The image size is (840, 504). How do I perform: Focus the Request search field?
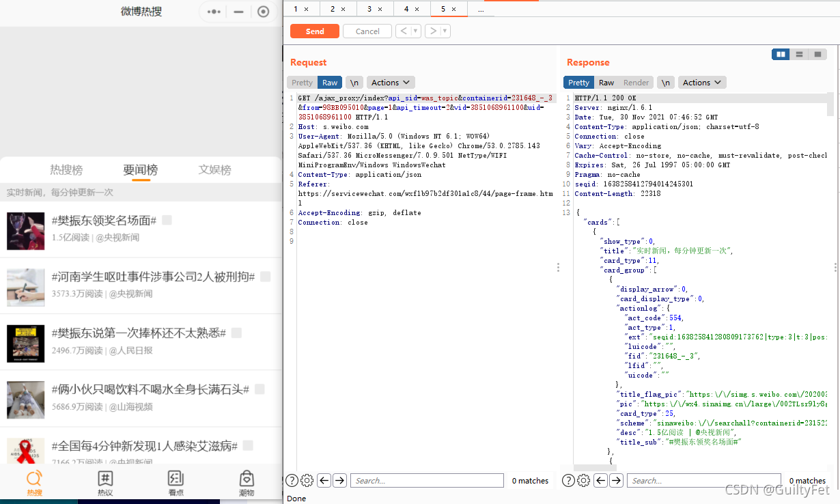coord(427,481)
